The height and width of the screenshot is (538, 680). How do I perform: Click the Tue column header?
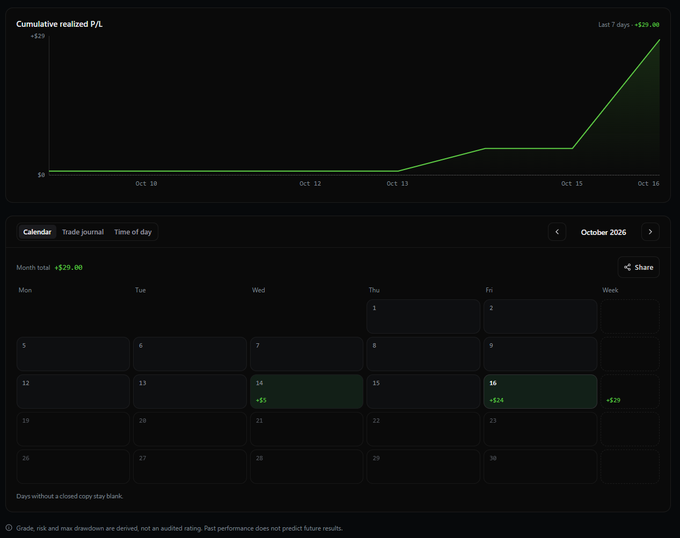[x=141, y=290]
